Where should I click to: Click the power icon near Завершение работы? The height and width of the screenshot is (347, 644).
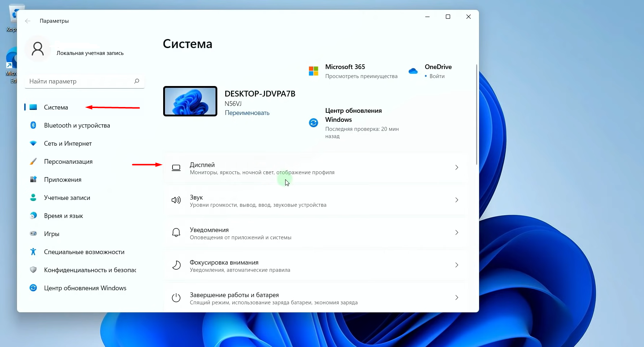click(176, 297)
